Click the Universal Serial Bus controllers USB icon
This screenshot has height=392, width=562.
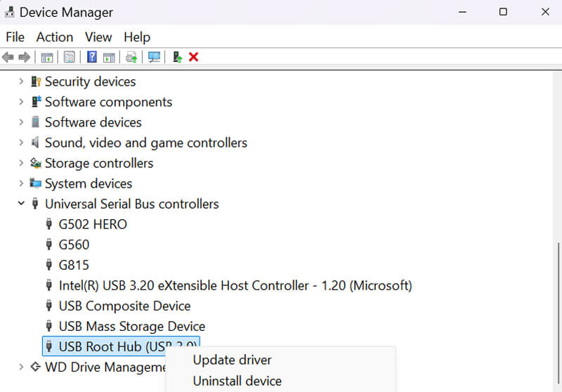point(35,204)
